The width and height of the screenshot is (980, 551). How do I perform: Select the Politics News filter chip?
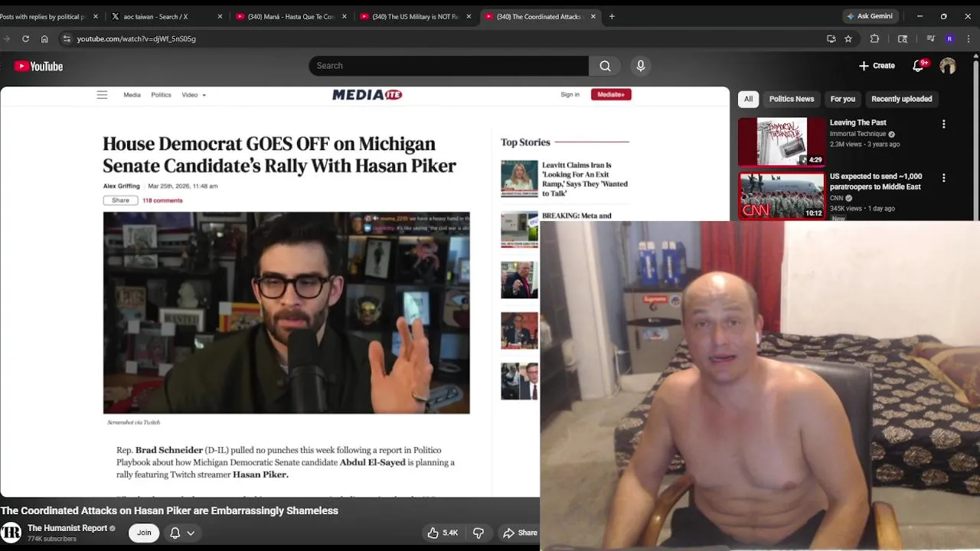click(792, 99)
